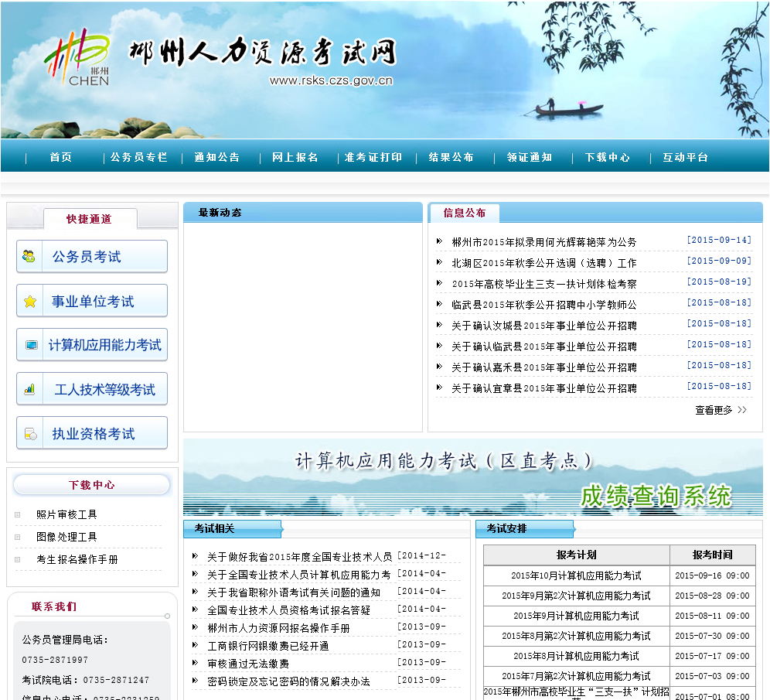Select the 考试相关 tab

[232, 528]
